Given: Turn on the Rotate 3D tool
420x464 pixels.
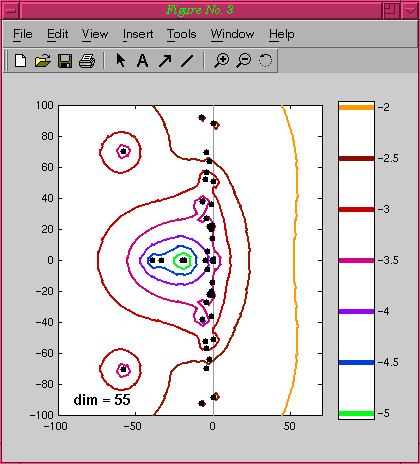Looking at the screenshot, I should 265,61.
